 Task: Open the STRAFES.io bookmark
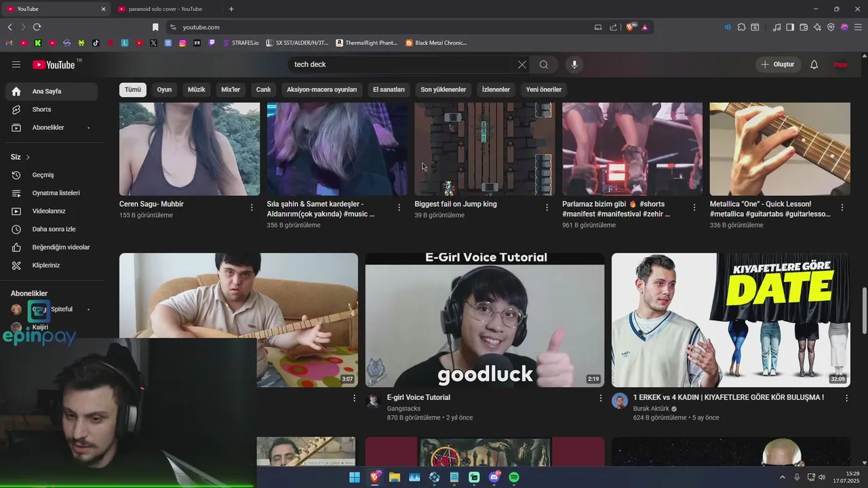pyautogui.click(x=240, y=43)
